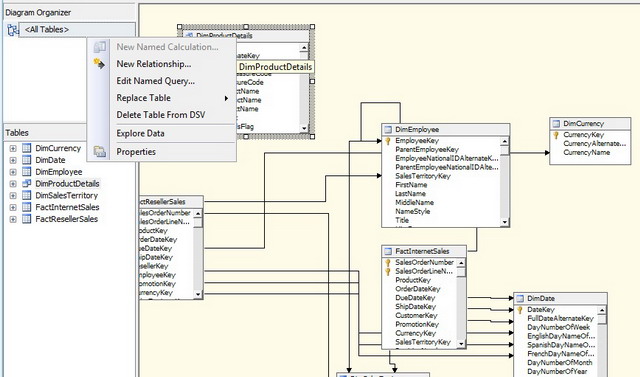Click the table icon in the DimEmployee diagram header
The width and height of the screenshot is (640, 377).
(x=388, y=129)
